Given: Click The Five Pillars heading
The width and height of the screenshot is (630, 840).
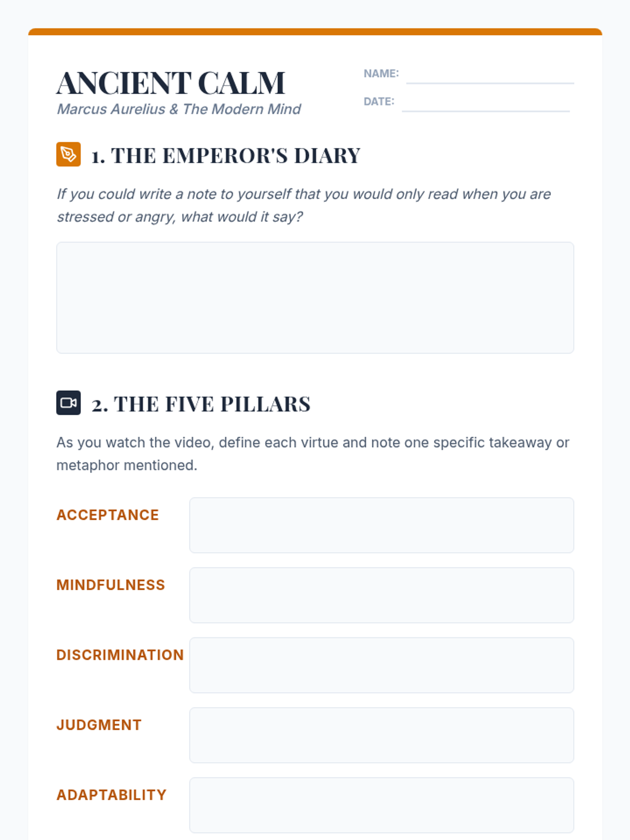Looking at the screenshot, I should point(201,404).
